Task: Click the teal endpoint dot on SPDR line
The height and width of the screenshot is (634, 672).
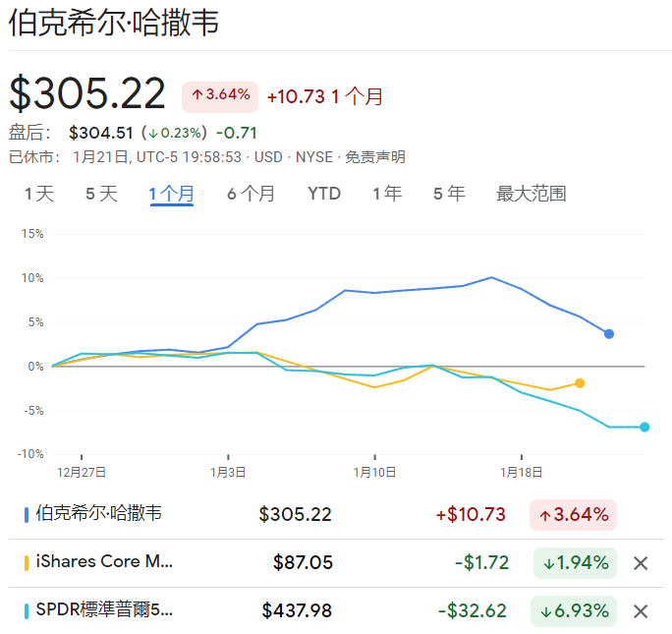Action: 644,427
